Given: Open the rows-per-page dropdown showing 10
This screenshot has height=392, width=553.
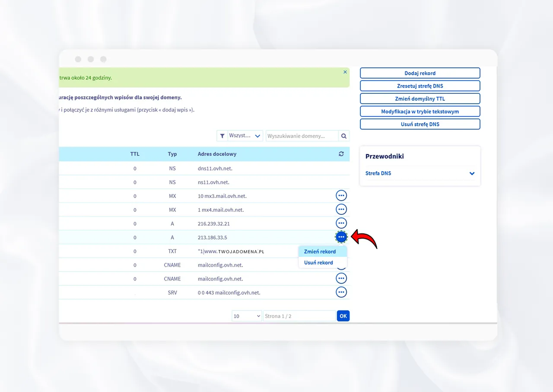Looking at the screenshot, I should [x=247, y=316].
